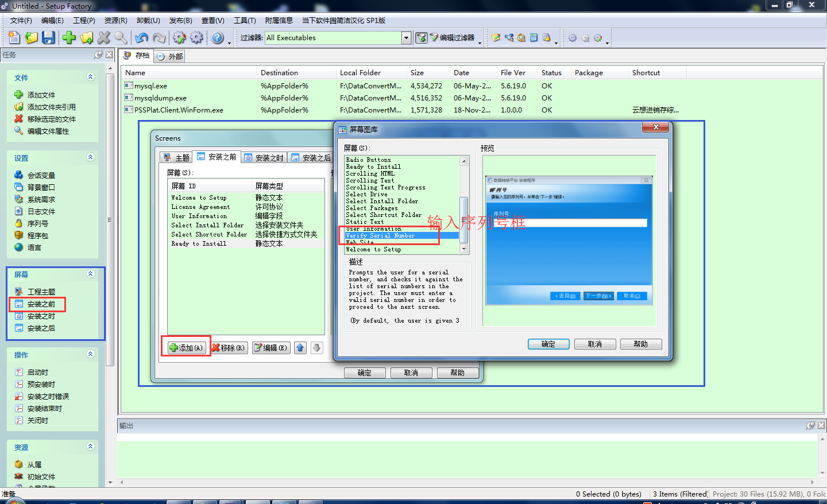Click the save project floppy disk icon

pos(49,38)
